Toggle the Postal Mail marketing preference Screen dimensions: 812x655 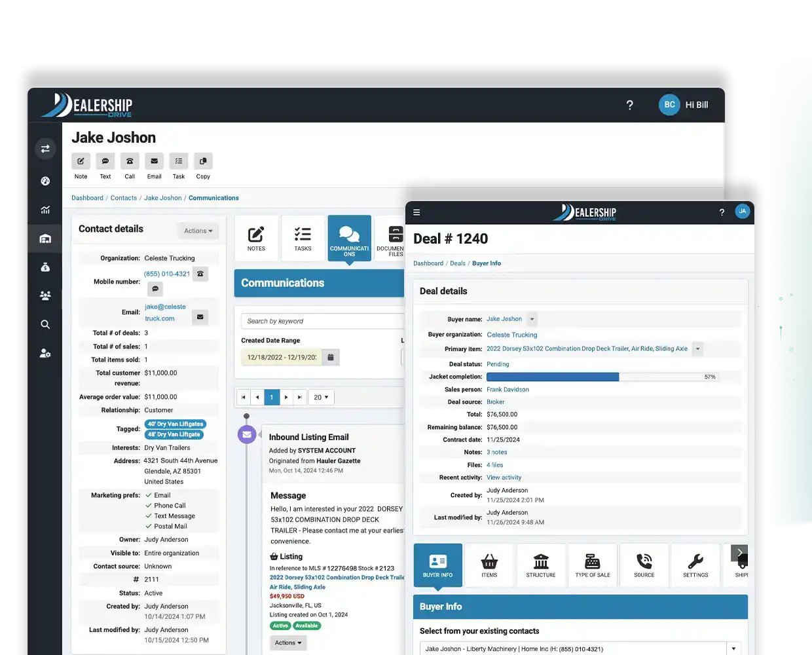click(149, 527)
